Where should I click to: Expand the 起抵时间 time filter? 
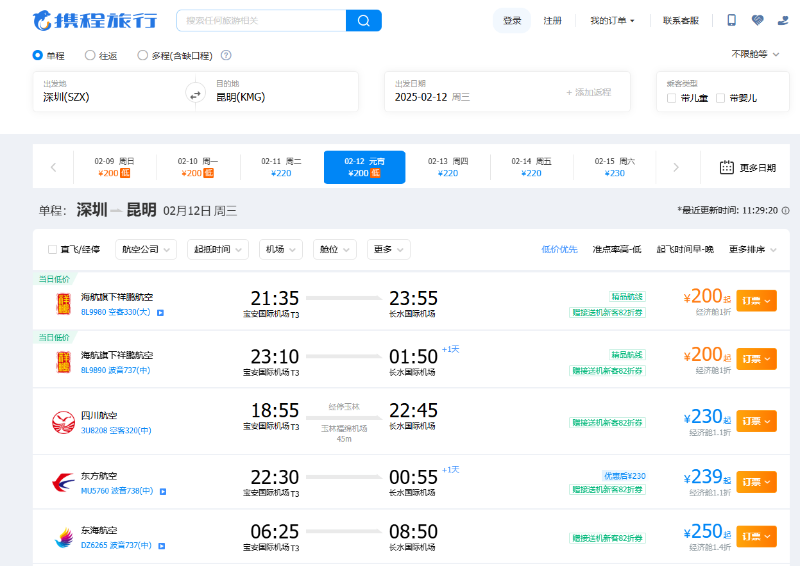pos(217,249)
